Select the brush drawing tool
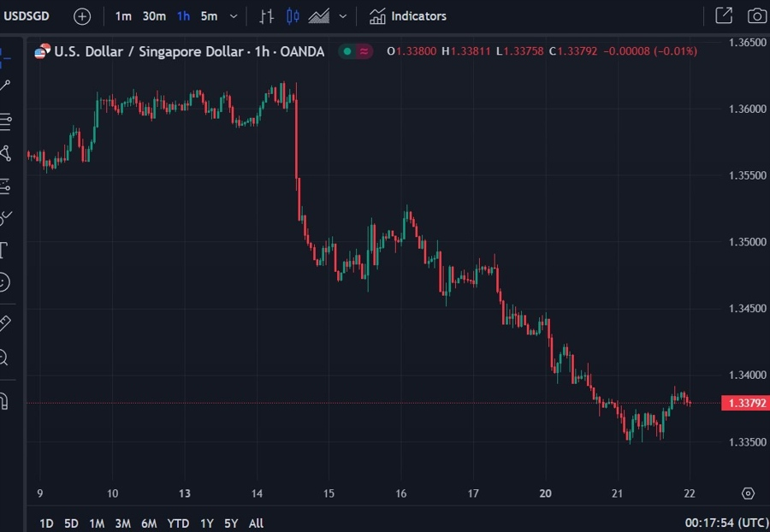Screen dimensions: 770x532 click(x=5, y=218)
